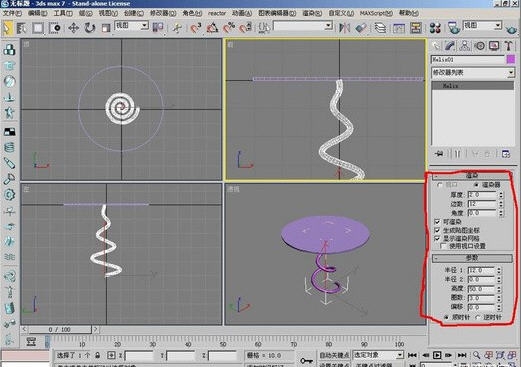
Task: Open the 修改器列表 Modifier List dropdown
Action: [473, 72]
